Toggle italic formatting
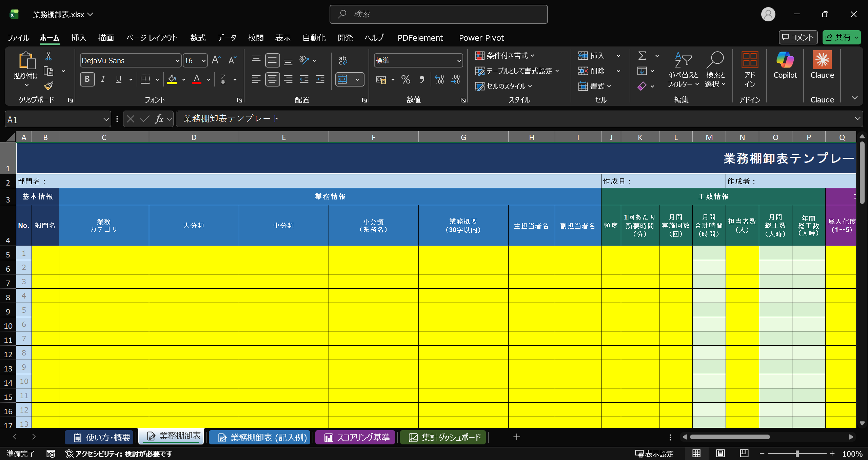Screen dimensions: 868x460 (103, 79)
